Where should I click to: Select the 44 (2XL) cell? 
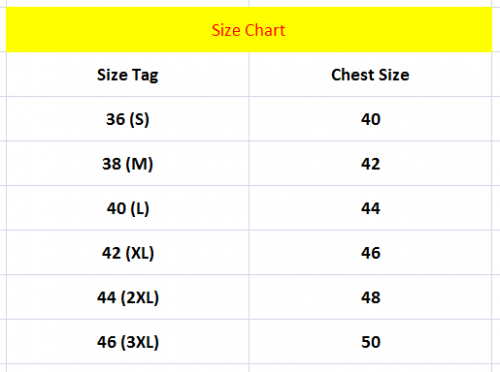click(128, 297)
